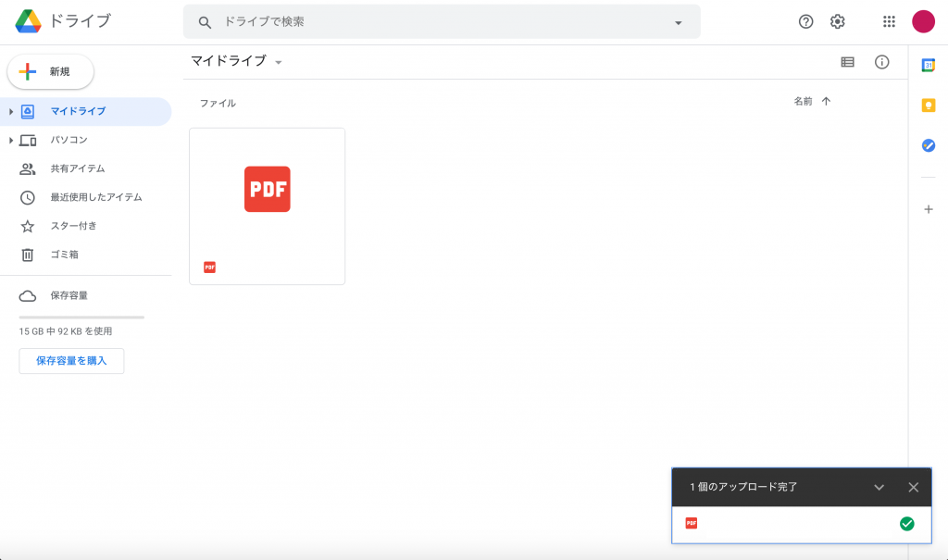Switch to list view layout
This screenshot has width=948, height=560.
(847, 62)
